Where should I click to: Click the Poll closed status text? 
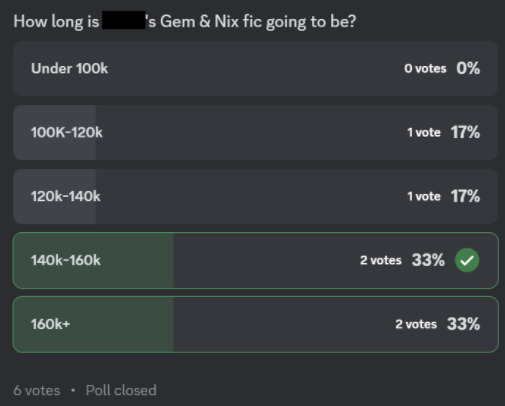pyautogui.click(x=121, y=390)
